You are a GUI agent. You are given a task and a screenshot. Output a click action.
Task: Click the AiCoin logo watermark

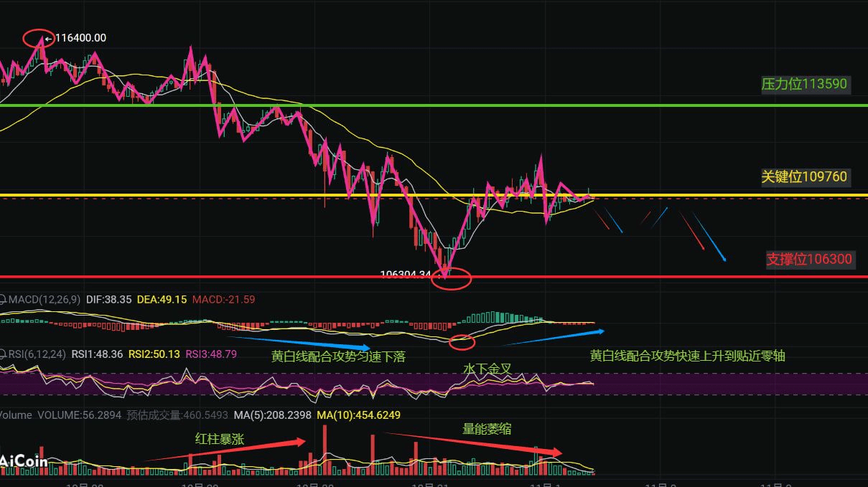pyautogui.click(x=24, y=460)
